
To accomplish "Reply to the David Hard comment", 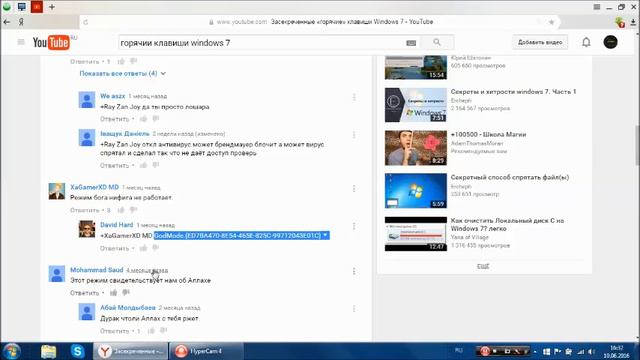I will pos(114,248).
